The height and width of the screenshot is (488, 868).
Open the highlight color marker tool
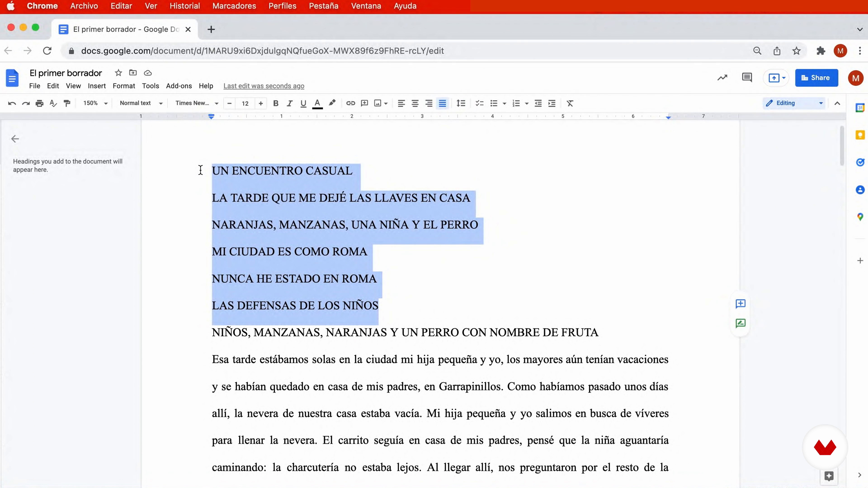[x=332, y=103]
